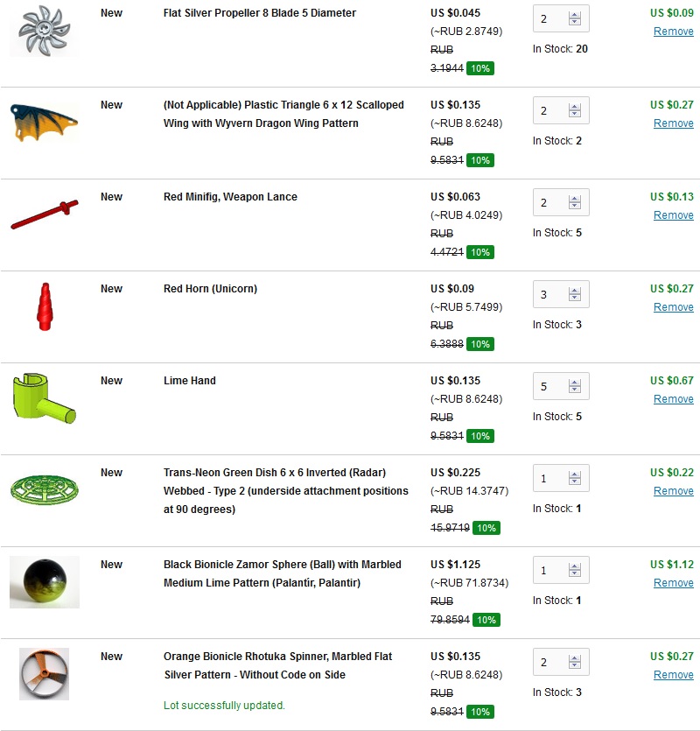
Task: Increase Orange Rhotuka Spinner quantity
Action: pyautogui.click(x=575, y=658)
